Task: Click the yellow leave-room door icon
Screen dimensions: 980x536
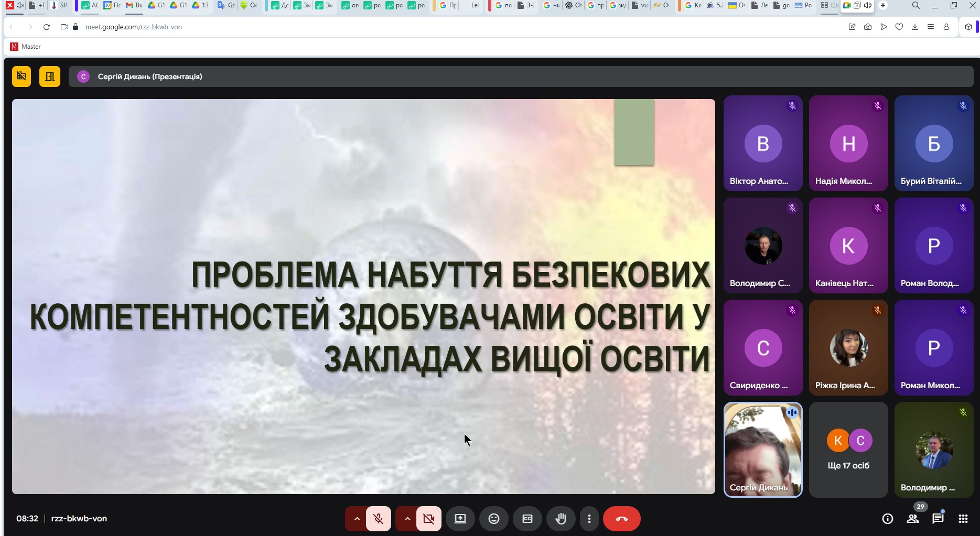Action: pyautogui.click(x=50, y=76)
